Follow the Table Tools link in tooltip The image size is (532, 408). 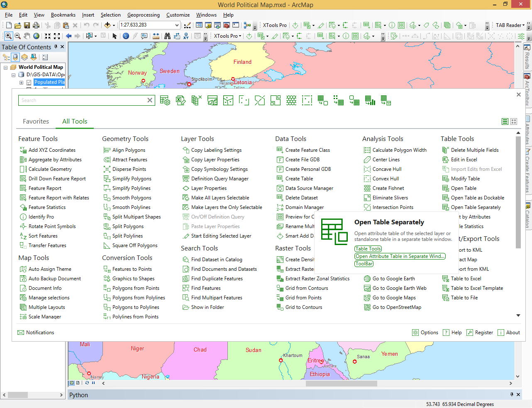(368, 249)
